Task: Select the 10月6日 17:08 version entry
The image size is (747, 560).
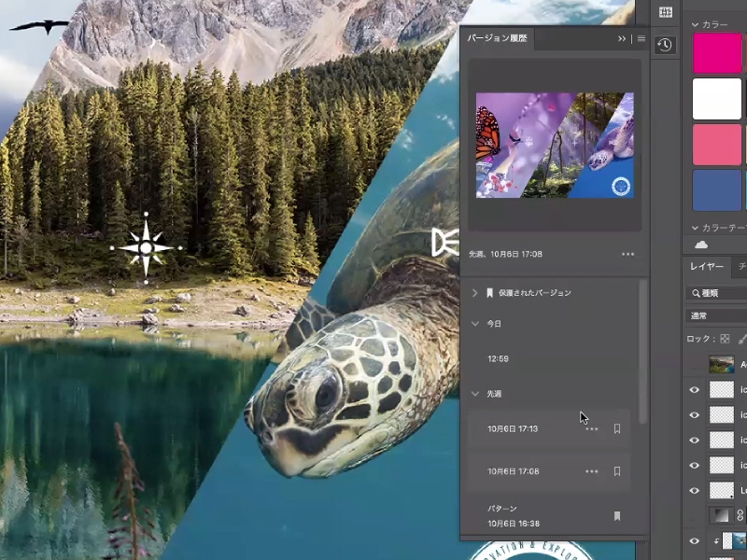Action: [549, 471]
